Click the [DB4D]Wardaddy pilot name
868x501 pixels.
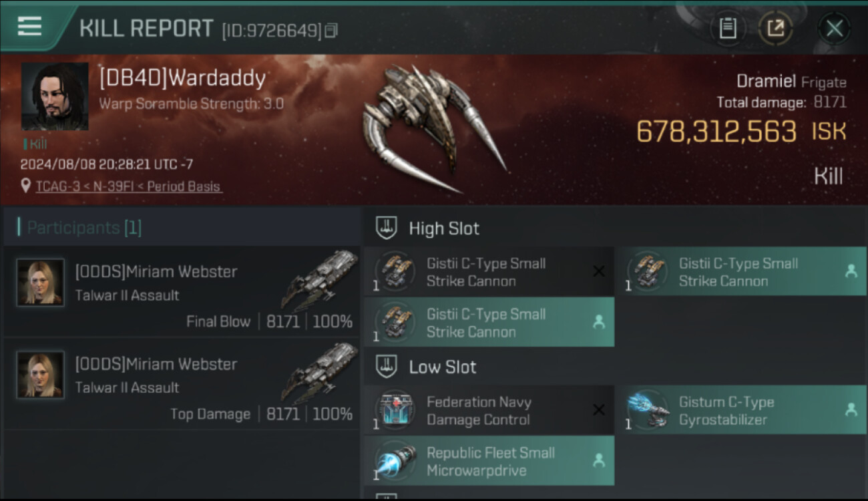pyautogui.click(x=182, y=78)
